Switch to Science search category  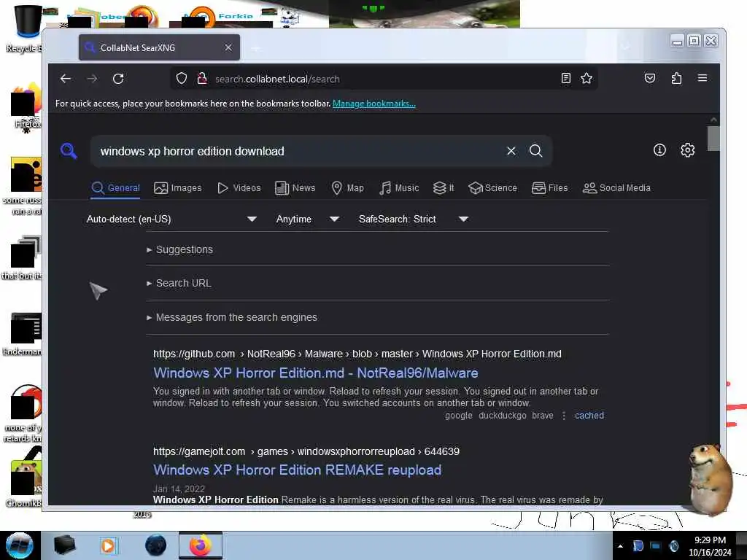(492, 188)
